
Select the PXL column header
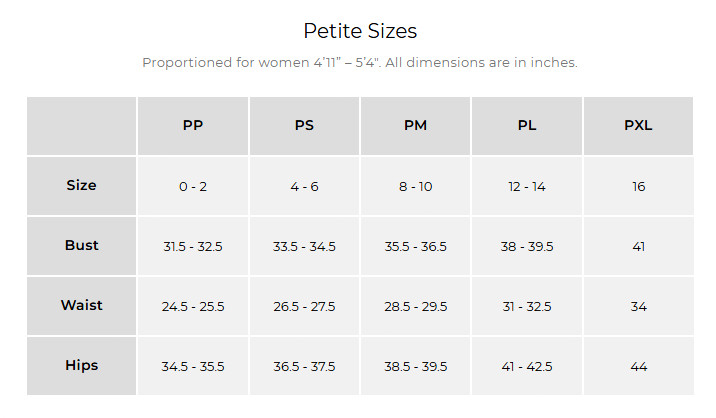(x=638, y=126)
